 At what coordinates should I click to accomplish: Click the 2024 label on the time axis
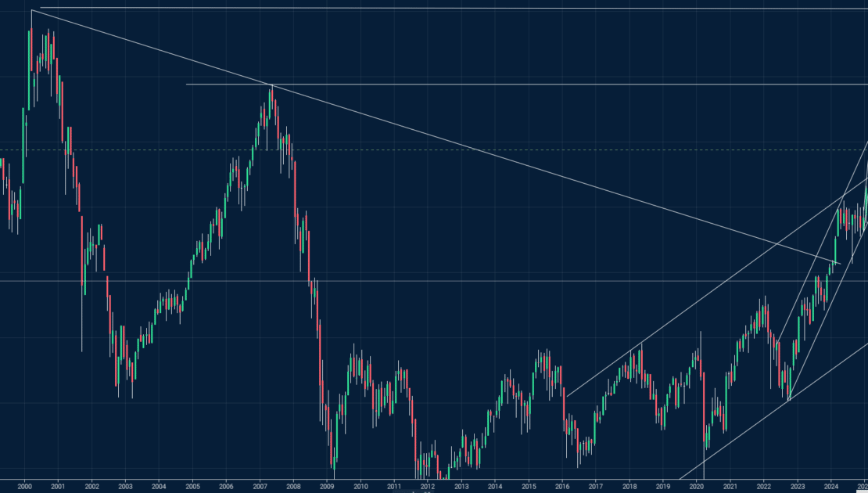[x=831, y=486]
